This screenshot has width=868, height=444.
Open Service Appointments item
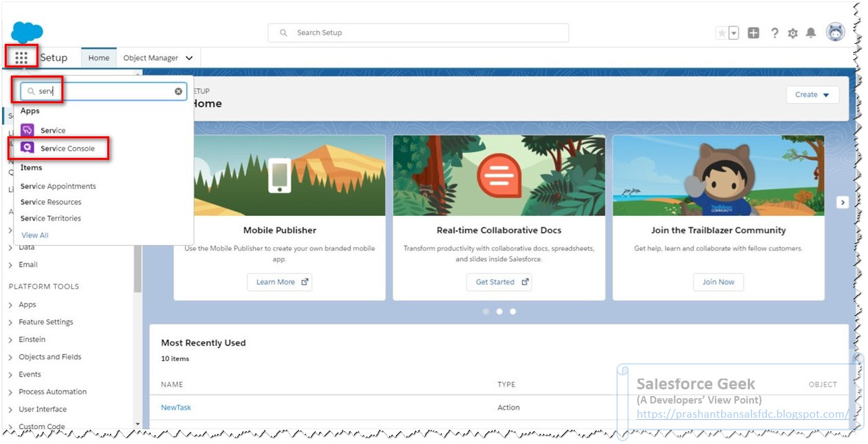pyautogui.click(x=58, y=186)
